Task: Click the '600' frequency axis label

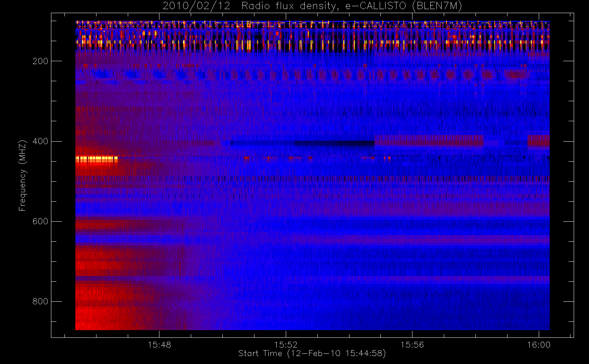Action: tap(40, 221)
